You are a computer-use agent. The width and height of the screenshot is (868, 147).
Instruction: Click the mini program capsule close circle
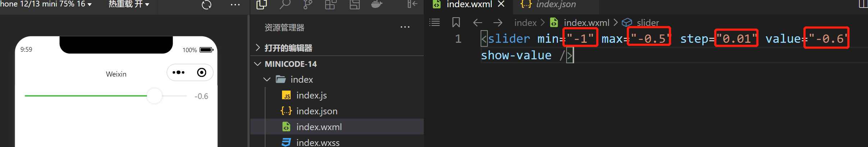pos(202,73)
